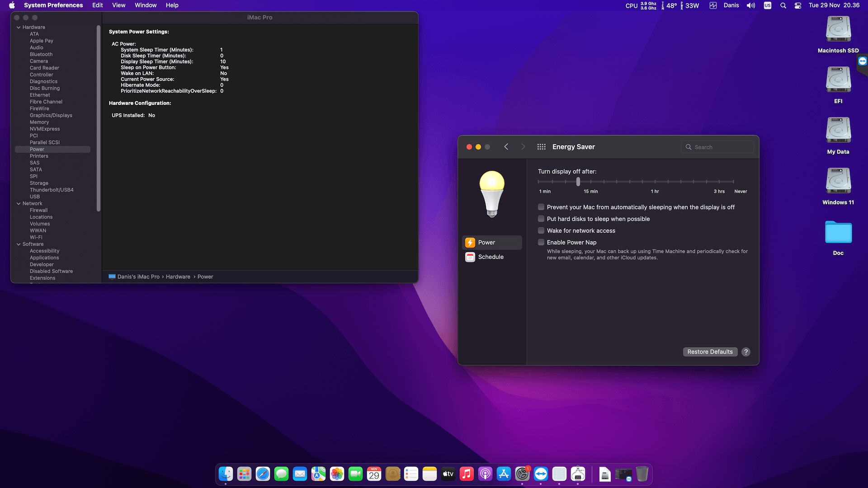Collapse the Hardware tree section
Screen dimensions: 868x488
19,28
